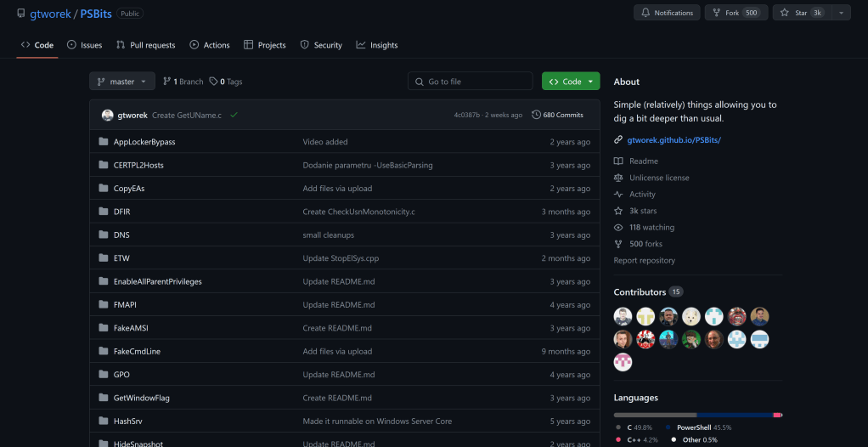Image resolution: width=868 pixels, height=447 pixels.
Task: Open the AppLockerBypass folder
Action: point(144,142)
